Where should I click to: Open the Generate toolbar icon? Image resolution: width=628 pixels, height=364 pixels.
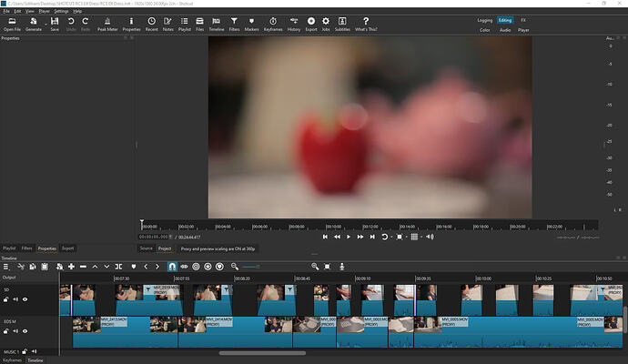(x=34, y=24)
